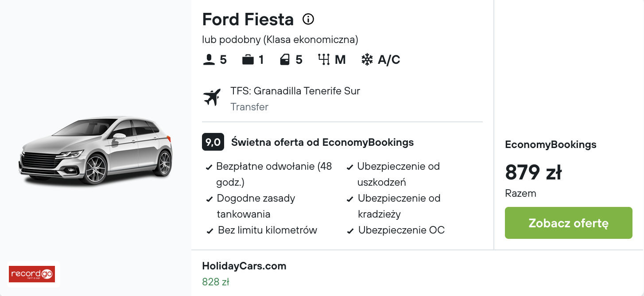
Task: Click the Ford Fiesta title heading
Action: (x=248, y=19)
